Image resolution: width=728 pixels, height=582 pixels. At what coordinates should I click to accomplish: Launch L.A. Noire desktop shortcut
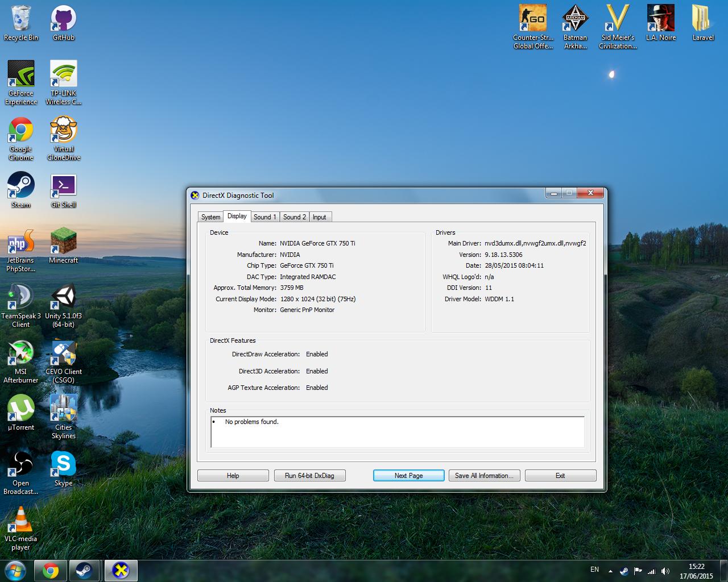pos(661,23)
